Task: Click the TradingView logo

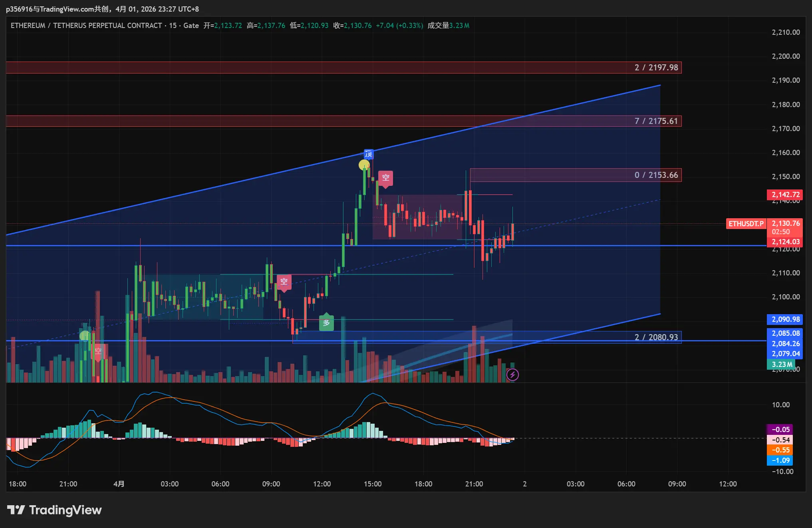Action: pos(55,510)
